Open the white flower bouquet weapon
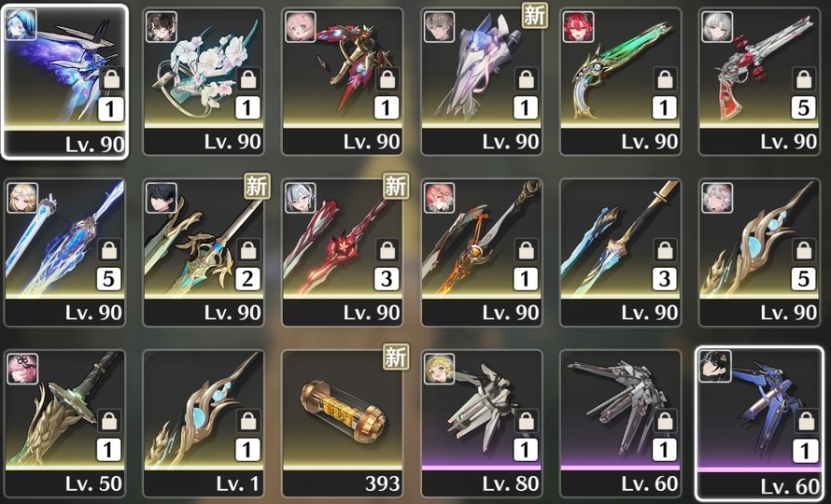Screen dimensions: 831x504 click(204, 81)
